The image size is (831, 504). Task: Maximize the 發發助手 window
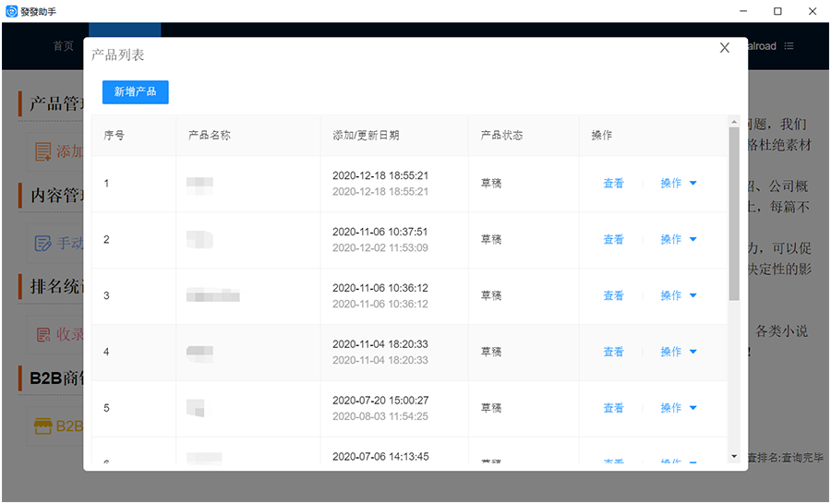pos(777,11)
